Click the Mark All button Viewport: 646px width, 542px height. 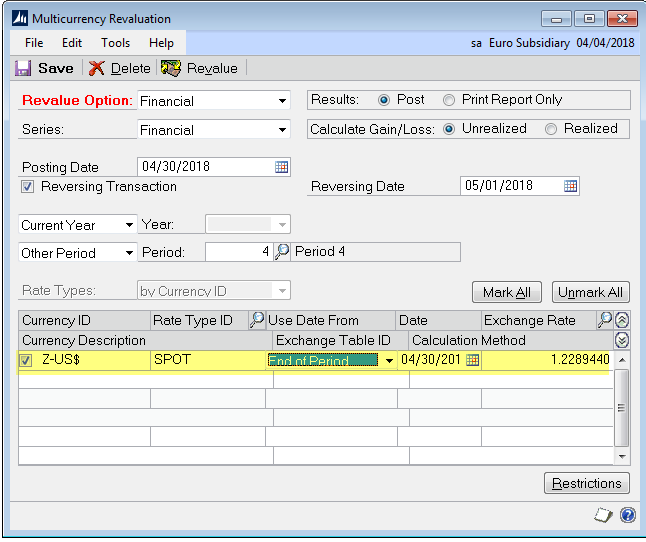pyautogui.click(x=507, y=292)
